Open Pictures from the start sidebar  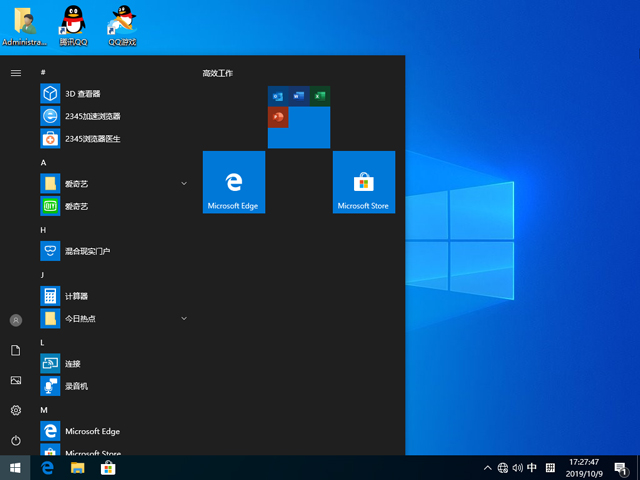pyautogui.click(x=16, y=380)
